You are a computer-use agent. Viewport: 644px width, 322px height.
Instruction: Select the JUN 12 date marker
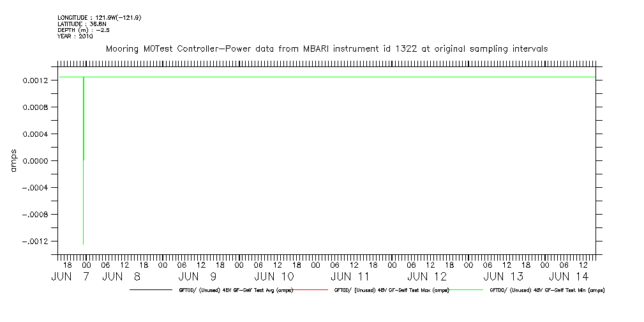pyautogui.click(x=427, y=277)
